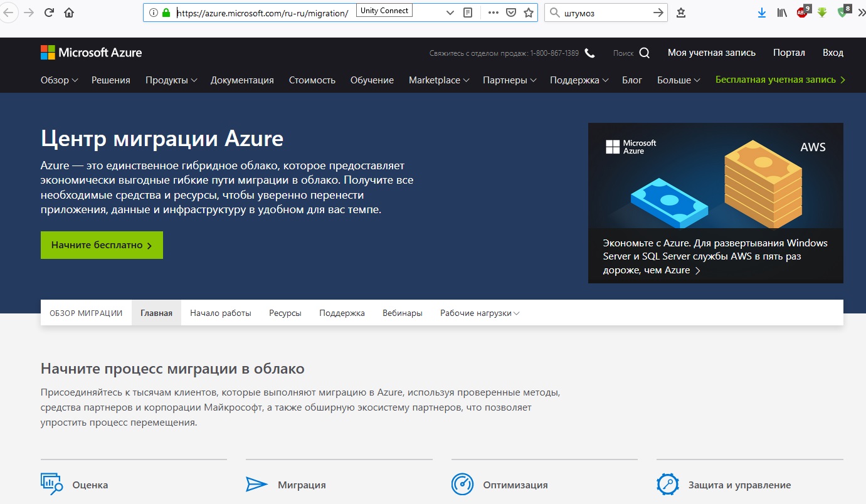Viewport: 866px width, 504px height.
Task: Open the Обучение menu item
Action: click(x=372, y=80)
